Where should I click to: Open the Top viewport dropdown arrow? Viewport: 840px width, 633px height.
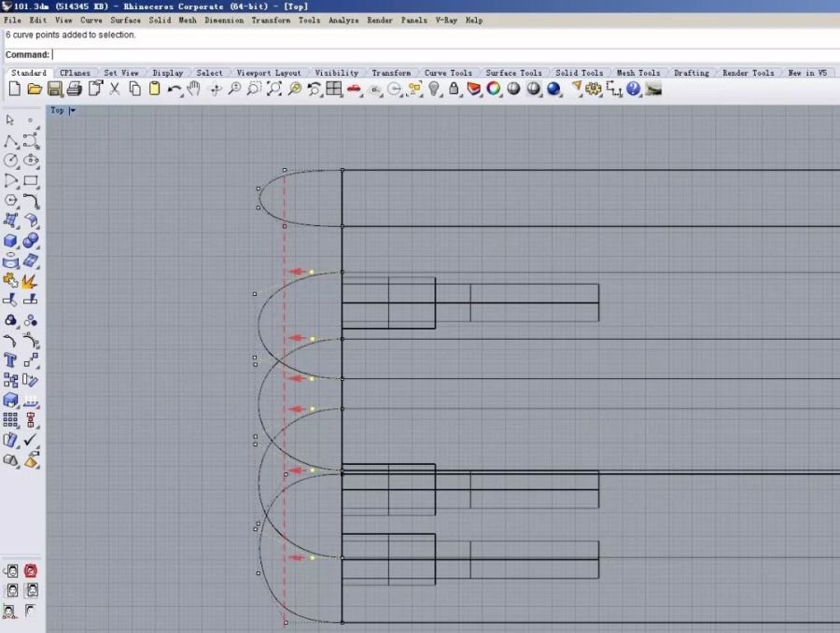pos(73,110)
